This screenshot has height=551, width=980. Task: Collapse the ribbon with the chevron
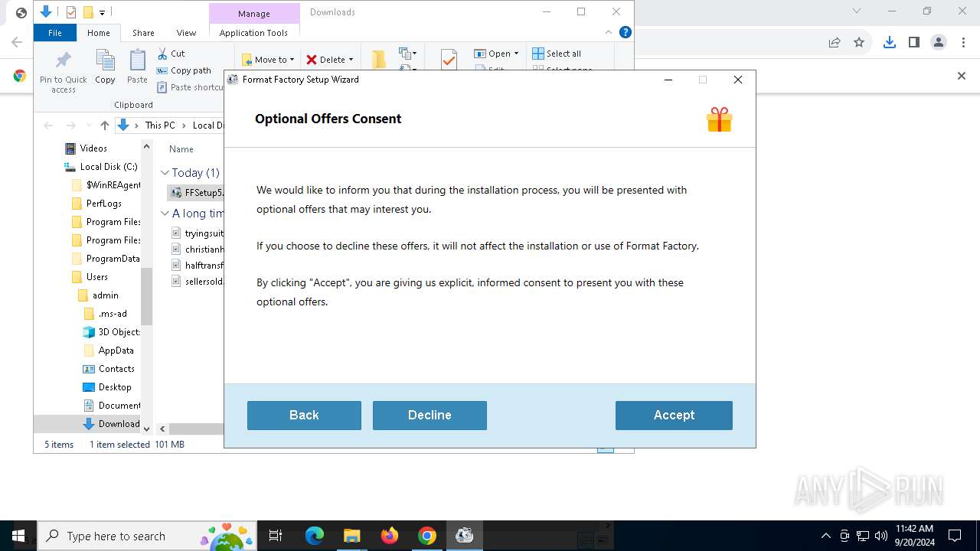(609, 32)
